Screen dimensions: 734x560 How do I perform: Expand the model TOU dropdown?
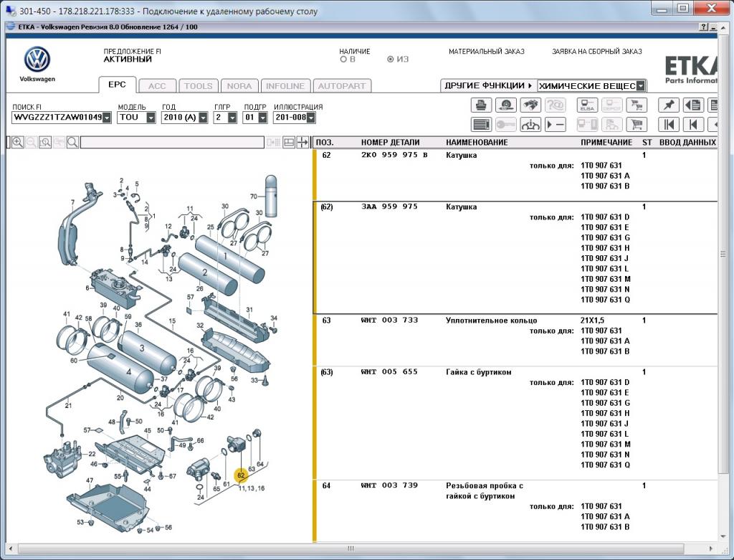pos(151,118)
